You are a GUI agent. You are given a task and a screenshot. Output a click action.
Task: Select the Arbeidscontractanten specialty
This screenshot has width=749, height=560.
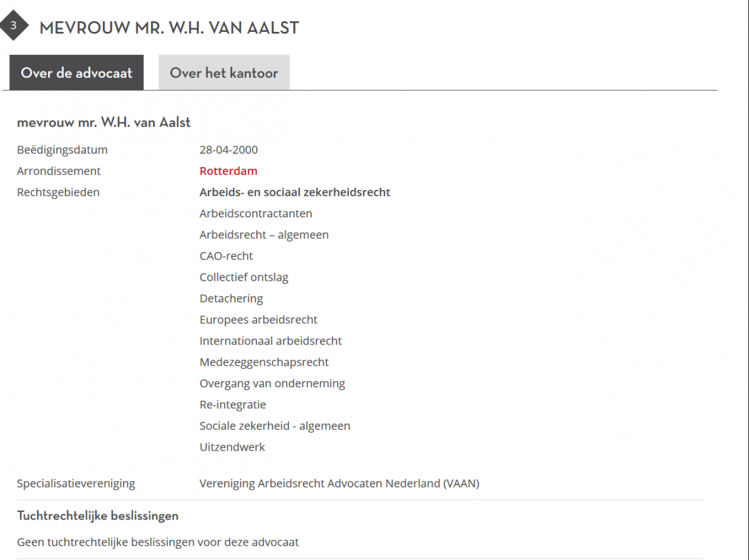pyautogui.click(x=256, y=213)
